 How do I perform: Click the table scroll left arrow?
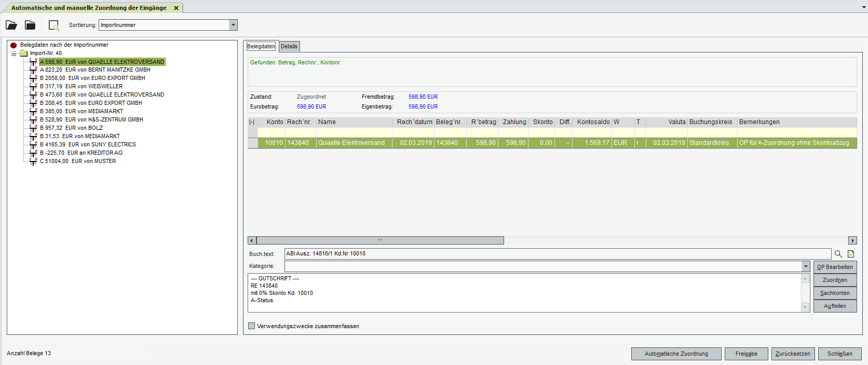pos(252,240)
